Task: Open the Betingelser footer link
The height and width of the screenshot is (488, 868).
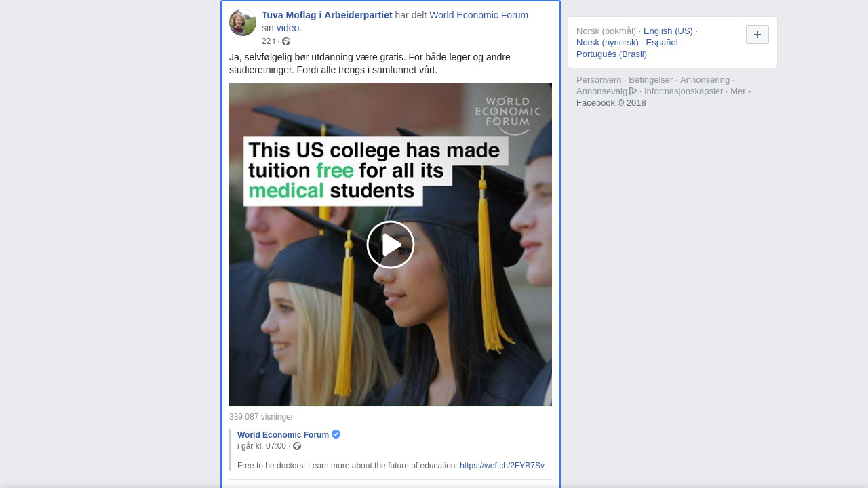Action: tap(651, 79)
